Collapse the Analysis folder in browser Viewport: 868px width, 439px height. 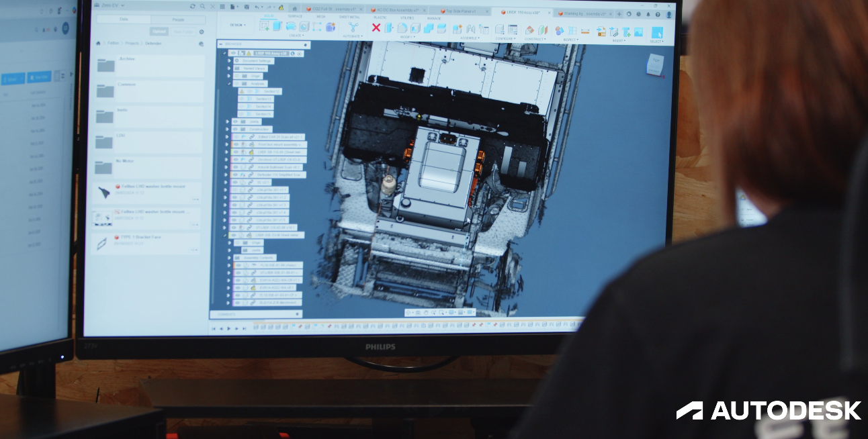[229, 84]
